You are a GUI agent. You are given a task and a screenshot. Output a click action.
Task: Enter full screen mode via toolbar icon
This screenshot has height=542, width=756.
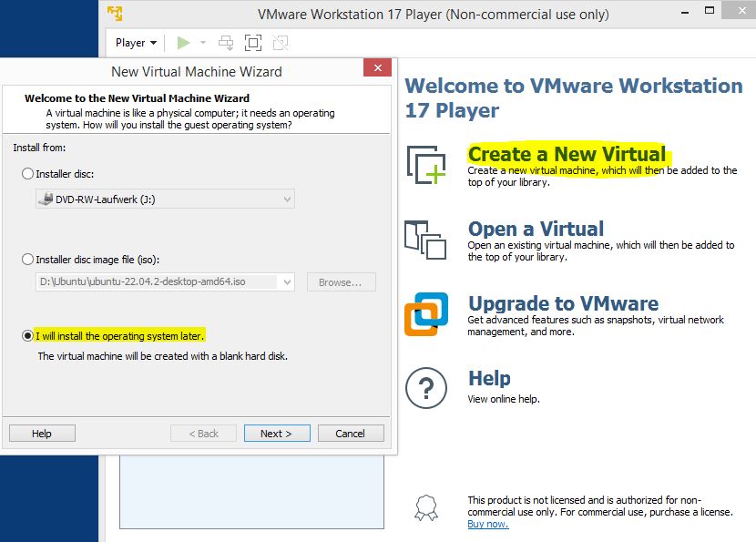pos(253,43)
